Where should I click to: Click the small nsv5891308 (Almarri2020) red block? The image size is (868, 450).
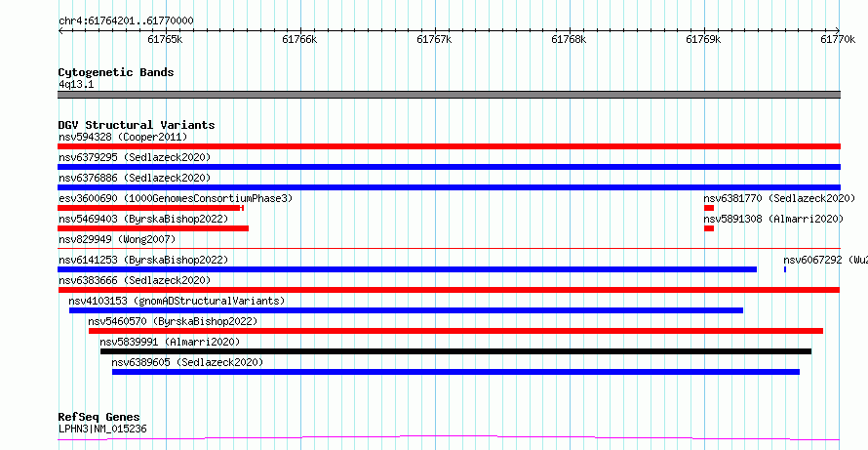click(709, 228)
